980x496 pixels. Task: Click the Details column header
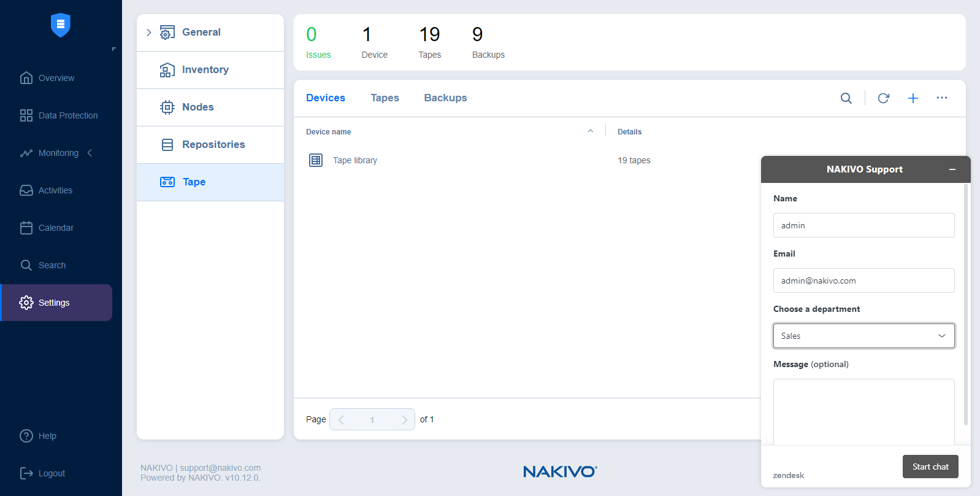click(630, 132)
